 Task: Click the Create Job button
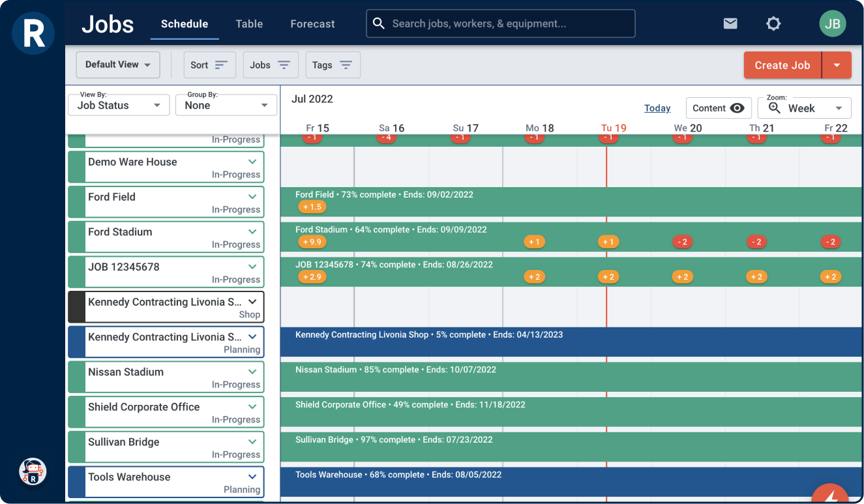782,65
